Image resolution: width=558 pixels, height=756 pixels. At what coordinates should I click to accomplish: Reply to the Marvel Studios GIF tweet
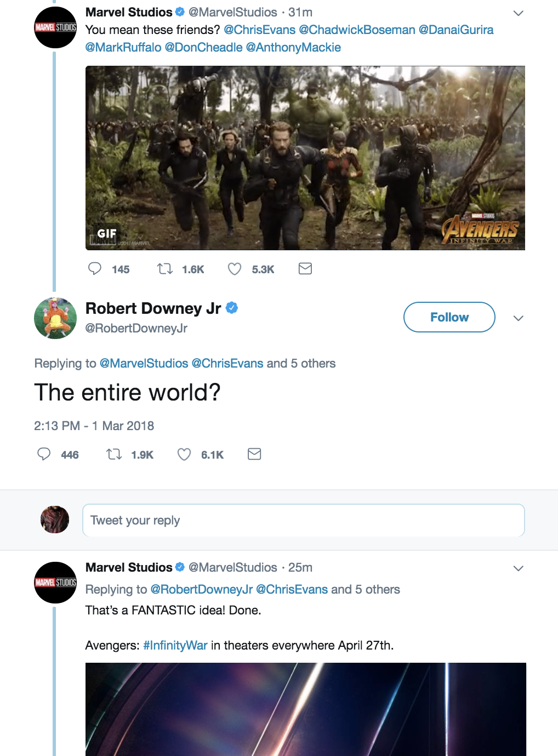tap(95, 269)
